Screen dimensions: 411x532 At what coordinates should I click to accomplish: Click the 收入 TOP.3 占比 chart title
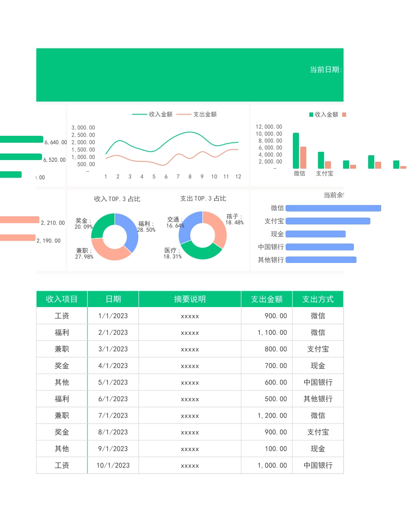117,199
